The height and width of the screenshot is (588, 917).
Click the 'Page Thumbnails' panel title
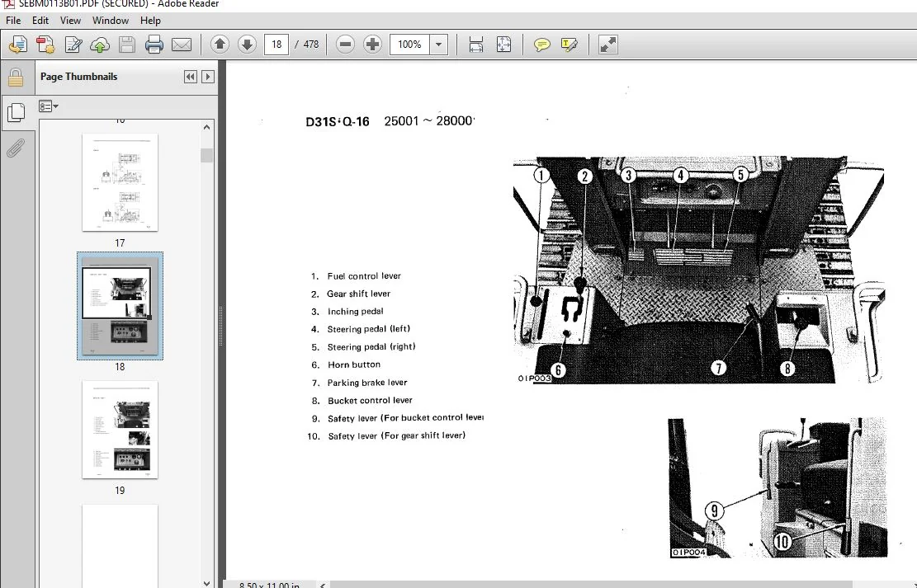[79, 77]
